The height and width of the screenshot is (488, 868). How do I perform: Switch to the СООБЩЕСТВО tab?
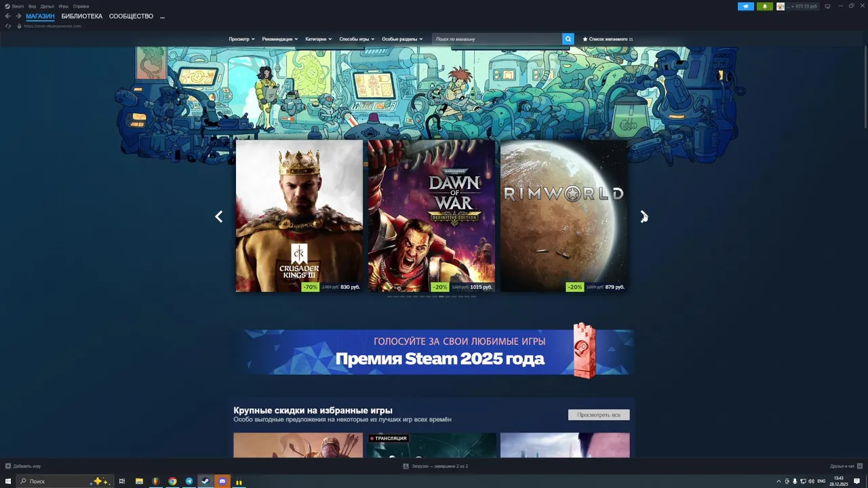pos(131,16)
